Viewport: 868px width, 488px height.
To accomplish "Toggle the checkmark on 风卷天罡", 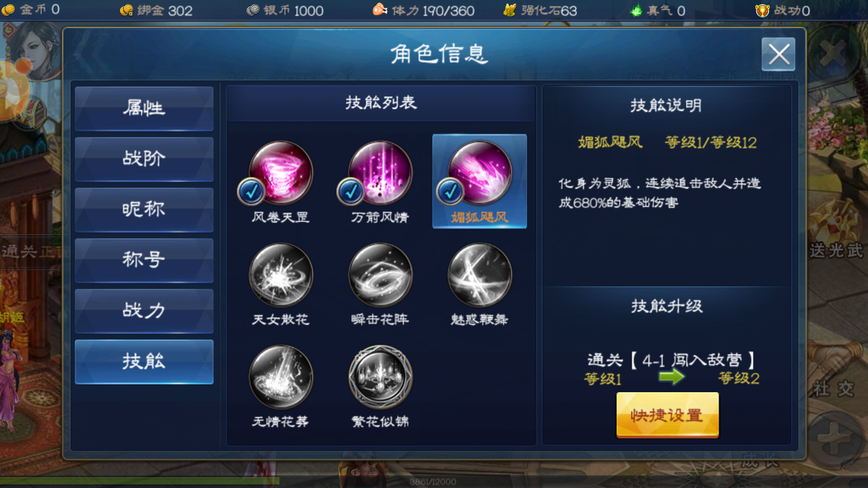I will point(251,192).
